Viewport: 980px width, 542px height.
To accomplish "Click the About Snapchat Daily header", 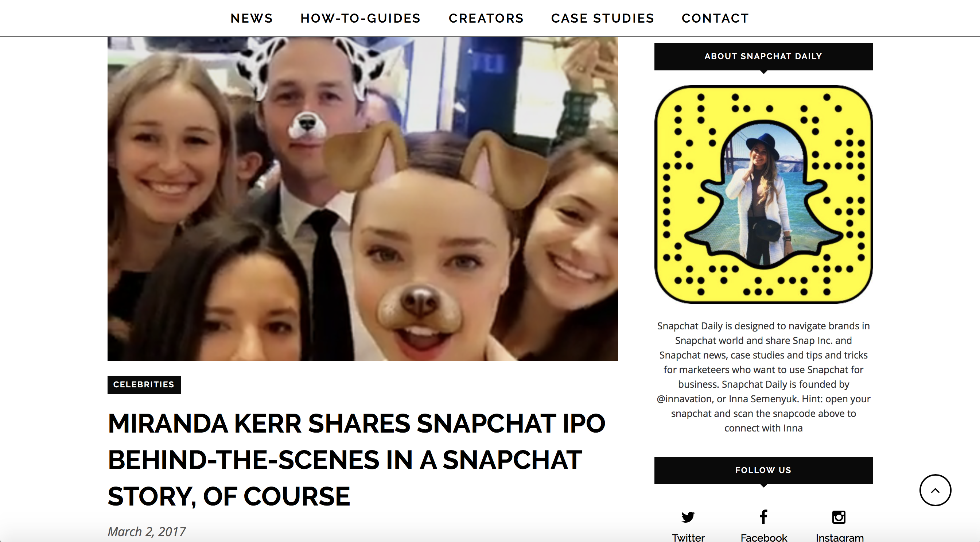I will click(763, 56).
